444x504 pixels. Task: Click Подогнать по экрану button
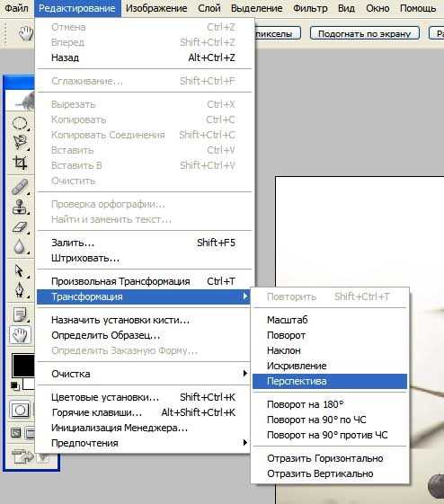point(365,33)
